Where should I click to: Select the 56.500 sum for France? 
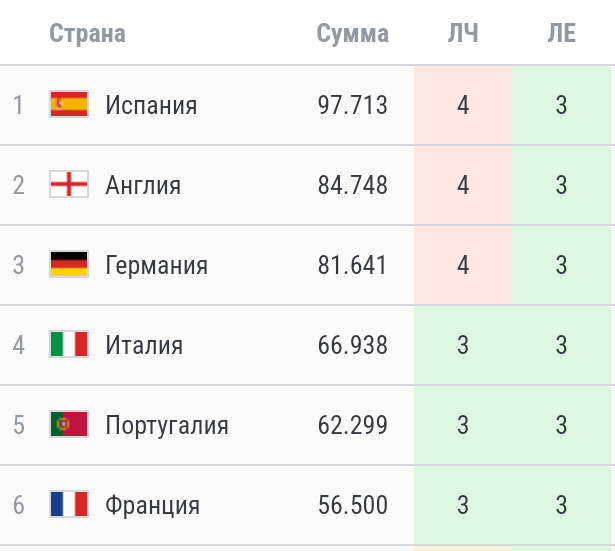pyautogui.click(x=353, y=505)
